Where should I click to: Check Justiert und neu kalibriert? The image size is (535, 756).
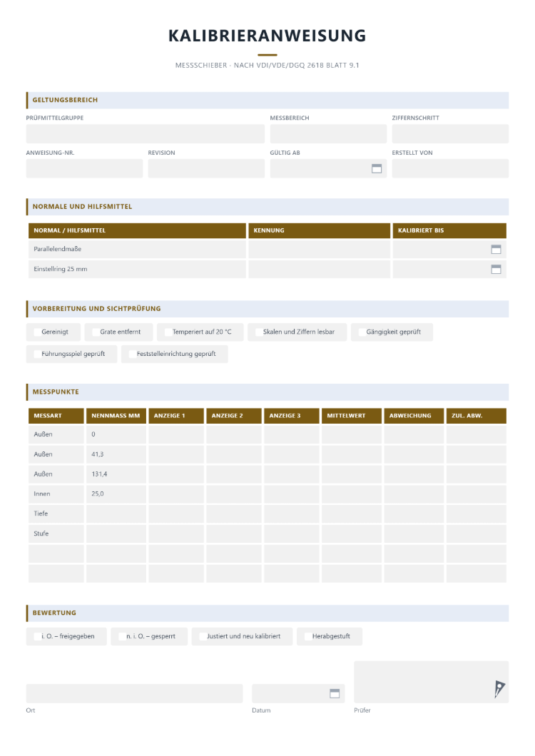pyautogui.click(x=203, y=636)
